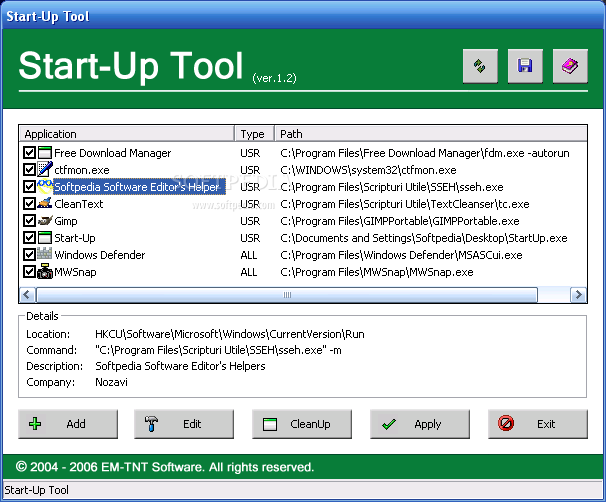Toggle the ctfmon.exe checkbox

pos(29,170)
